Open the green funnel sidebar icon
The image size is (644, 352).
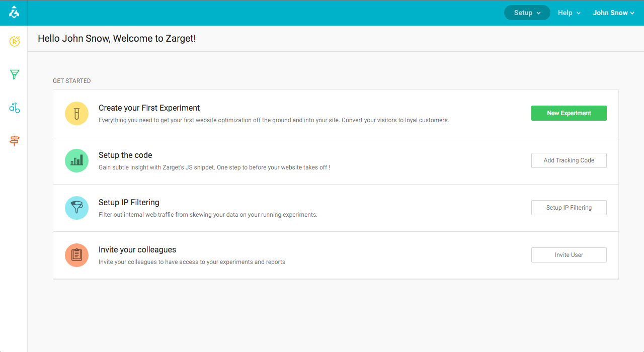click(15, 74)
